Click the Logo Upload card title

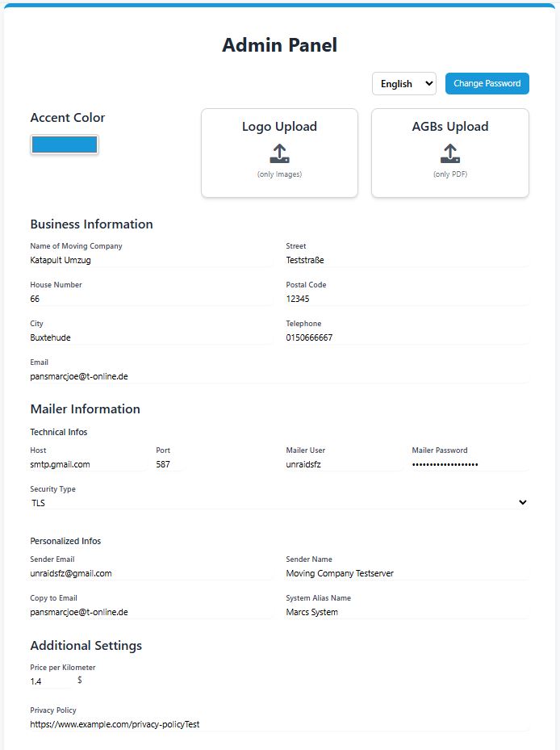279,126
